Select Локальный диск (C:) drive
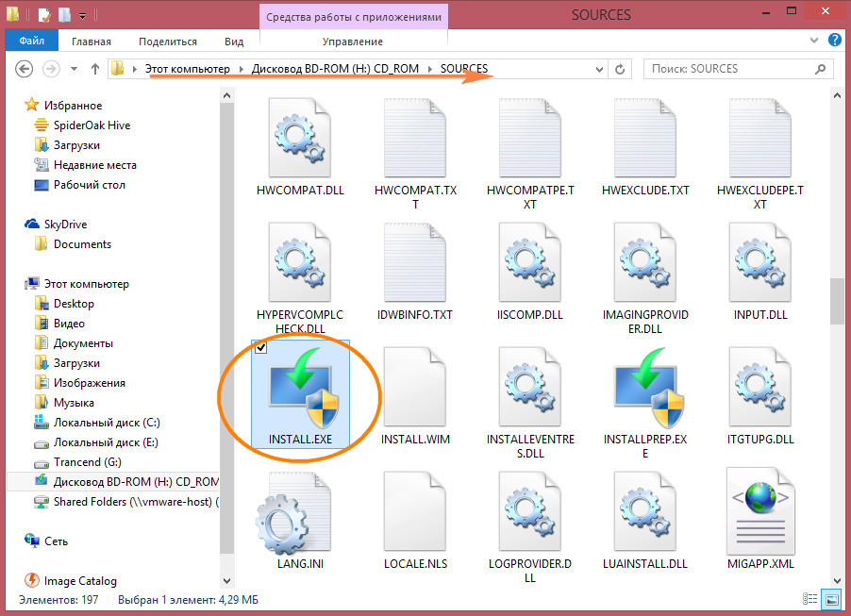This screenshot has width=851, height=616. 96,423
